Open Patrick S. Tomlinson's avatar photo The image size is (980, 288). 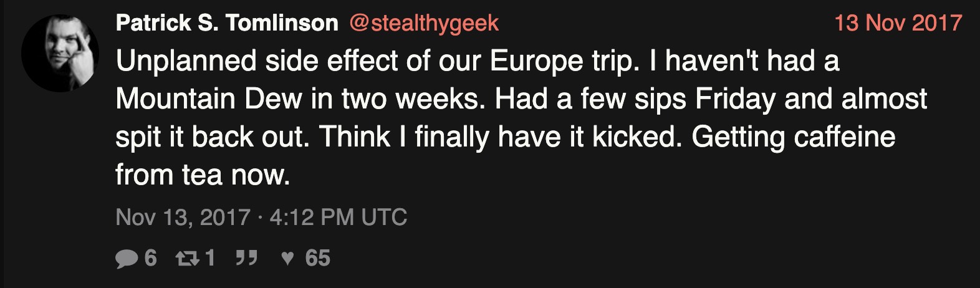(x=60, y=54)
